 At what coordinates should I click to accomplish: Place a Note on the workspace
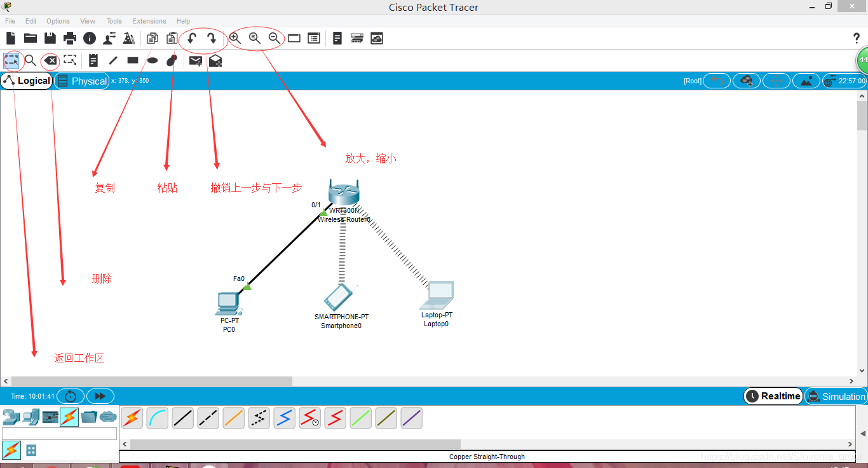[x=93, y=60]
